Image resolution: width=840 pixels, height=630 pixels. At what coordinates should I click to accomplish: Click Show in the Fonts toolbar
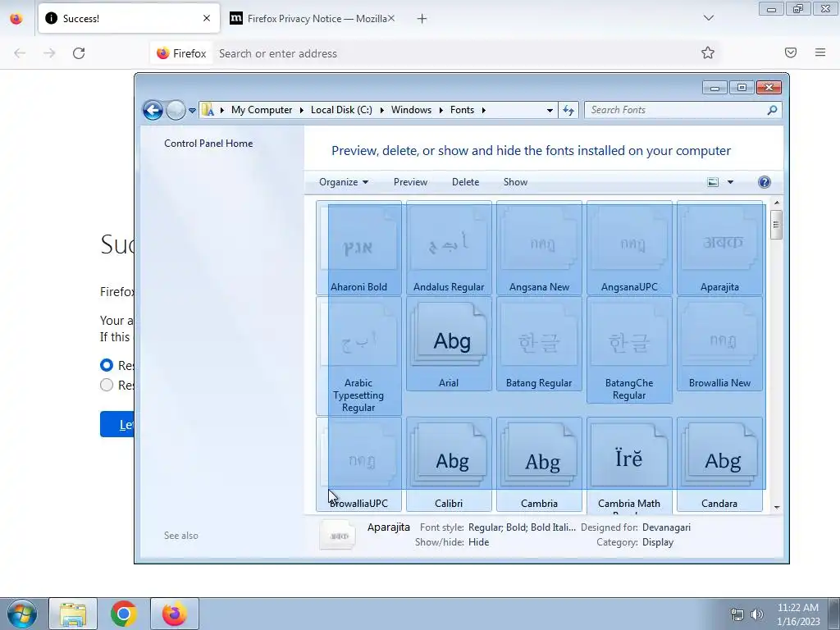click(515, 182)
